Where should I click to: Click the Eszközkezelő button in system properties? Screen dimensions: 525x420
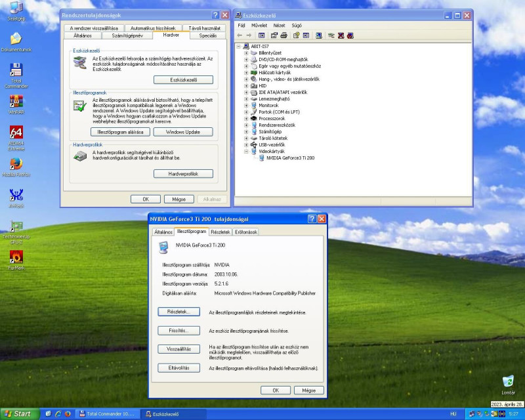coord(184,80)
